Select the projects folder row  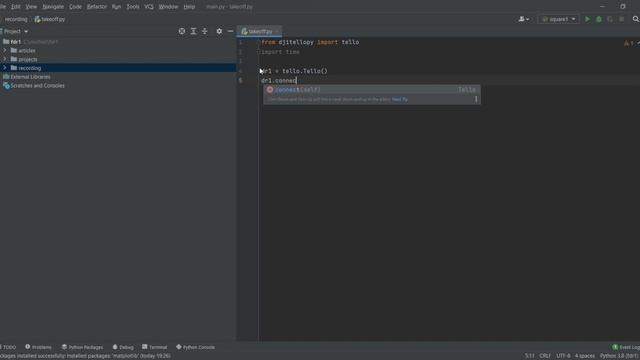[x=118, y=59]
